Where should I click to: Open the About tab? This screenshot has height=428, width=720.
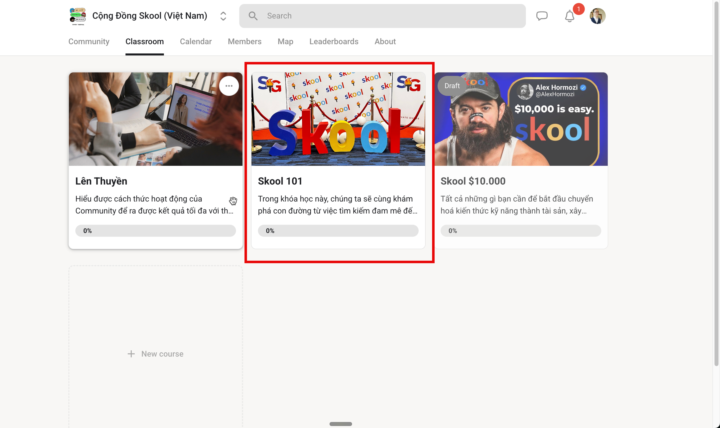pyautogui.click(x=385, y=41)
